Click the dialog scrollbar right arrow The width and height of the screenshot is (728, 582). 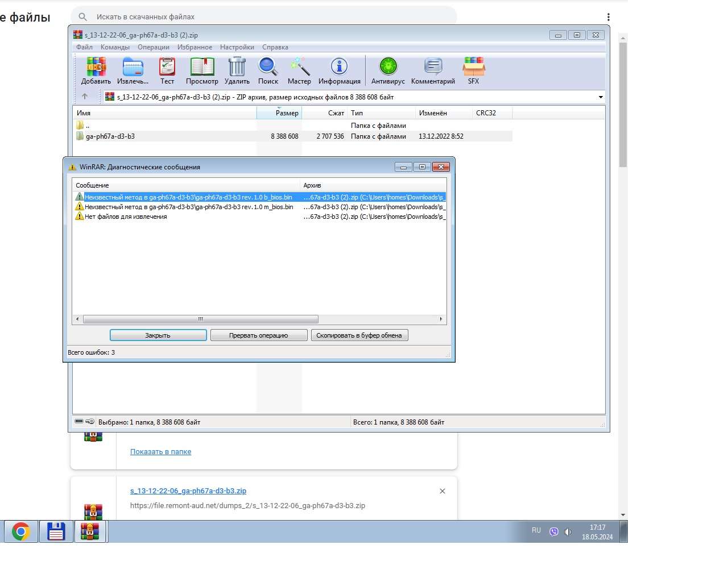tap(441, 319)
